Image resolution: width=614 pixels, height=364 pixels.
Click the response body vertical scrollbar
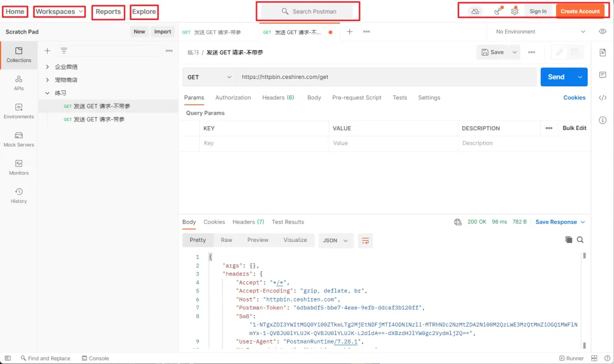(x=584, y=301)
